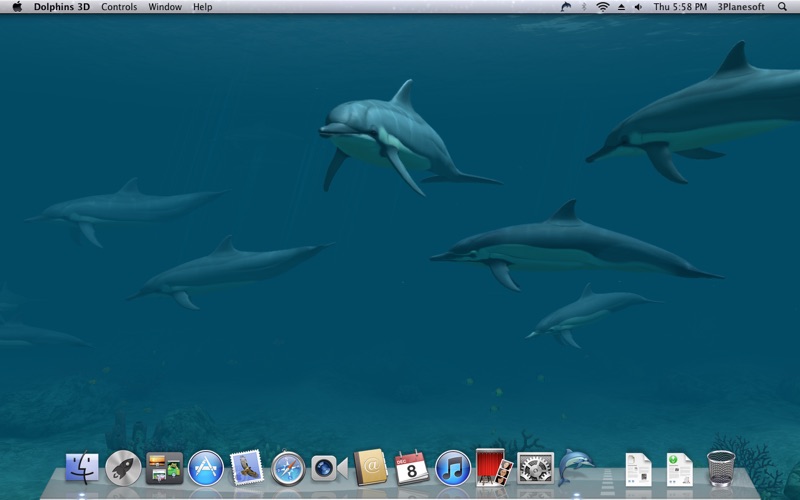This screenshot has height=500, width=800.
Task: Open the Apple menu
Action: tap(17, 7)
